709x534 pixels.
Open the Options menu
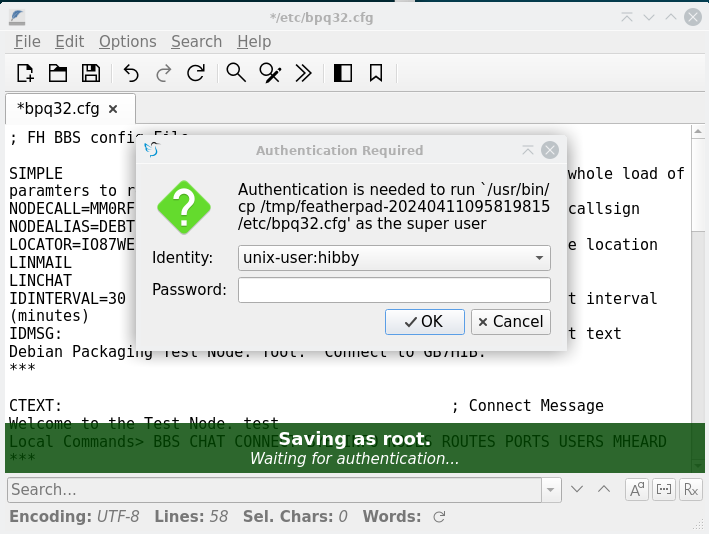click(127, 41)
